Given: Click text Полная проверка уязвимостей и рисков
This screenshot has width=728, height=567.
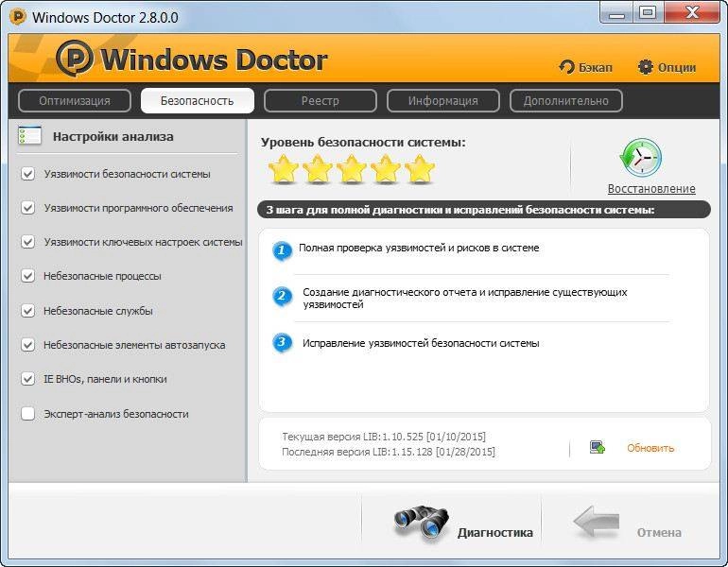Looking at the screenshot, I should (x=418, y=248).
